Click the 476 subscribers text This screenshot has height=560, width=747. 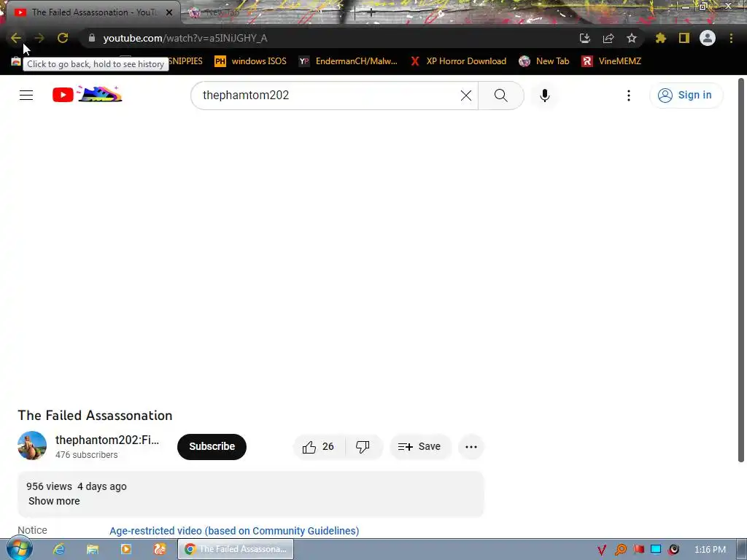coord(86,455)
